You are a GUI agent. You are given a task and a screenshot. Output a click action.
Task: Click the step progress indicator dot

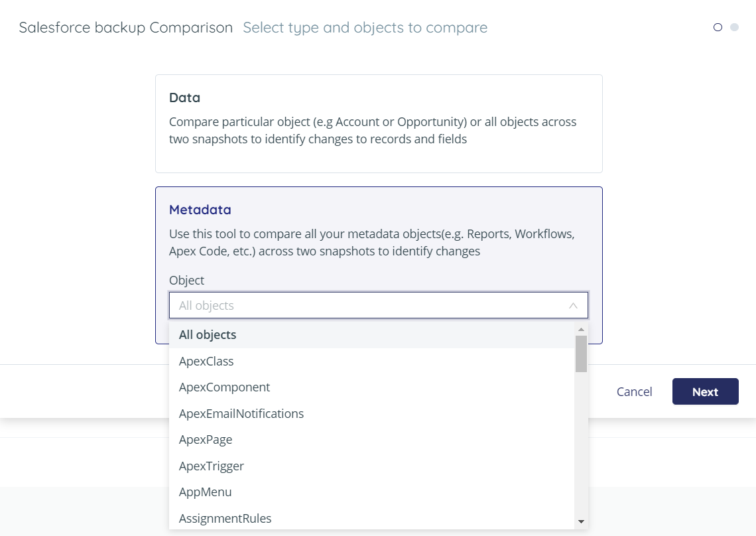click(718, 27)
